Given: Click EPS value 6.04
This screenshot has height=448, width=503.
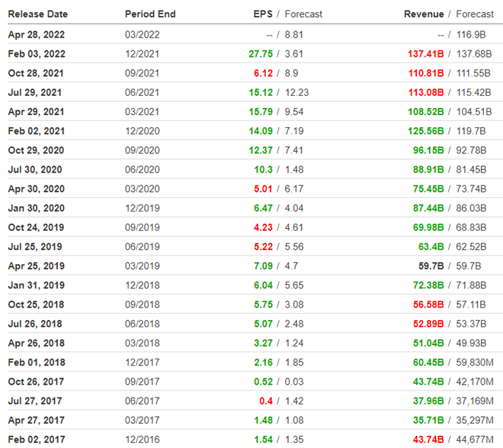Looking at the screenshot, I should 263,285.
